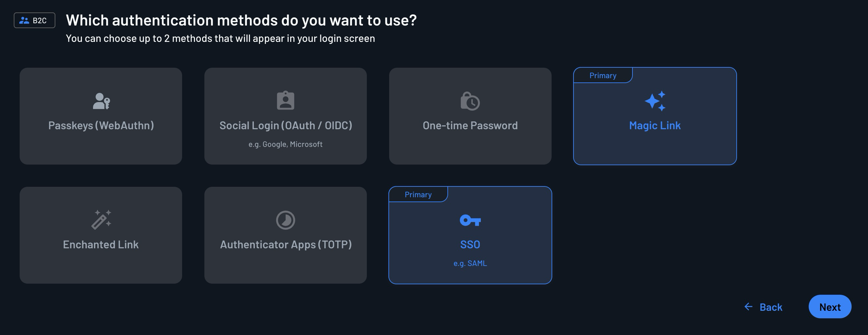Click the Passkeys person-with-key icon

tap(101, 101)
